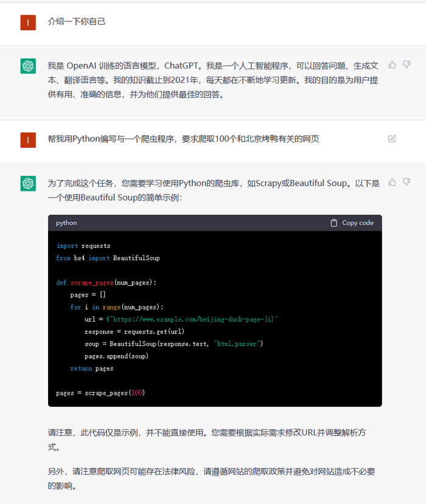Image resolution: width=426 pixels, height=504 pixels.
Task: Click the reply text starting 我是 OpenAI 训练的语言模型
Action: pyautogui.click(x=213, y=80)
